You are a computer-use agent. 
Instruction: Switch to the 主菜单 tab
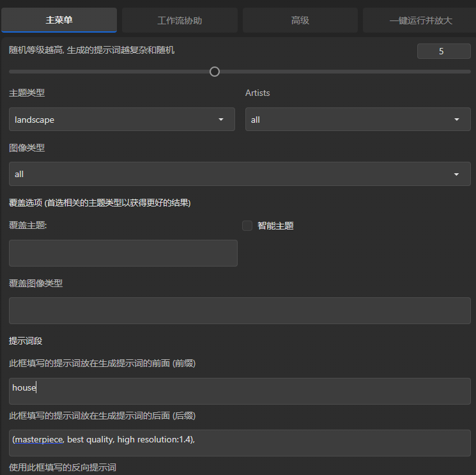pos(59,20)
